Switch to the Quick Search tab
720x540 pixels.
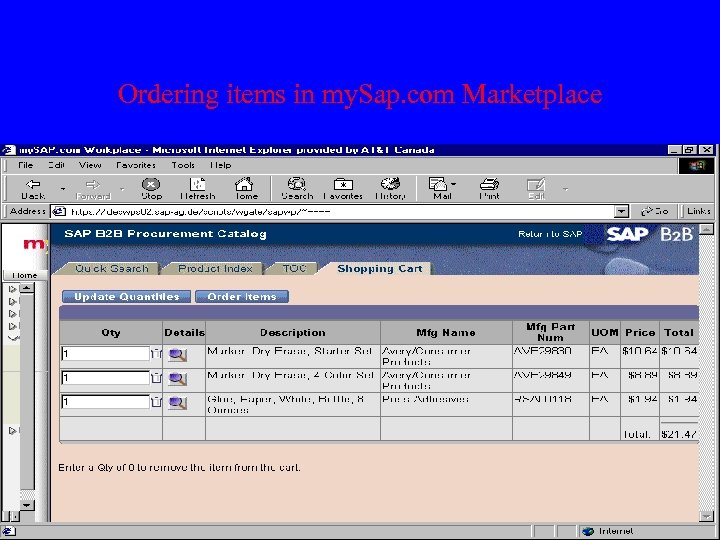pyautogui.click(x=112, y=269)
